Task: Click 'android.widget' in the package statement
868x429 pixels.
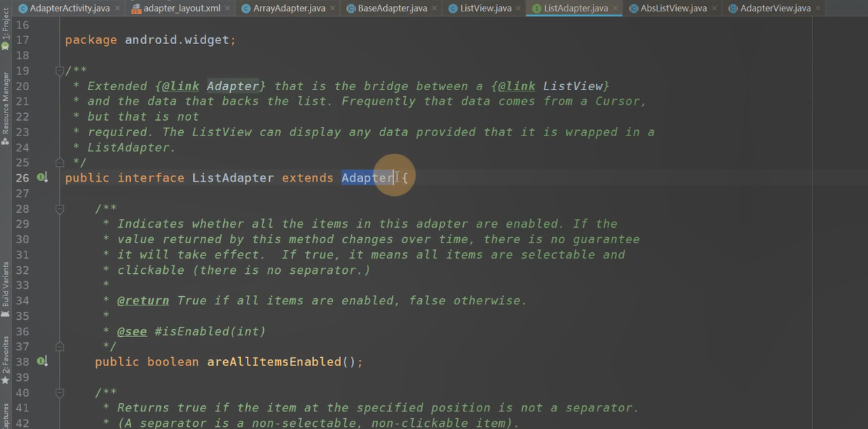Action: [x=177, y=40]
